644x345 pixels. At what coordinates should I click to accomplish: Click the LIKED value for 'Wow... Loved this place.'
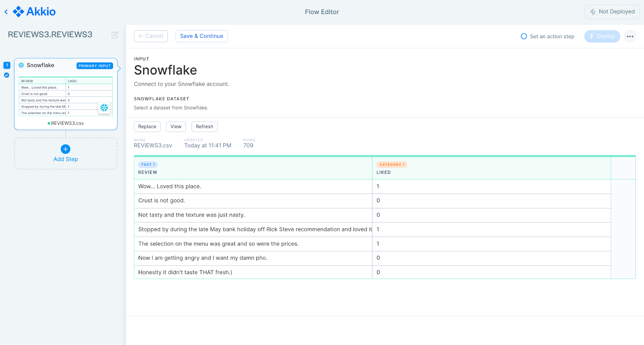491,186
